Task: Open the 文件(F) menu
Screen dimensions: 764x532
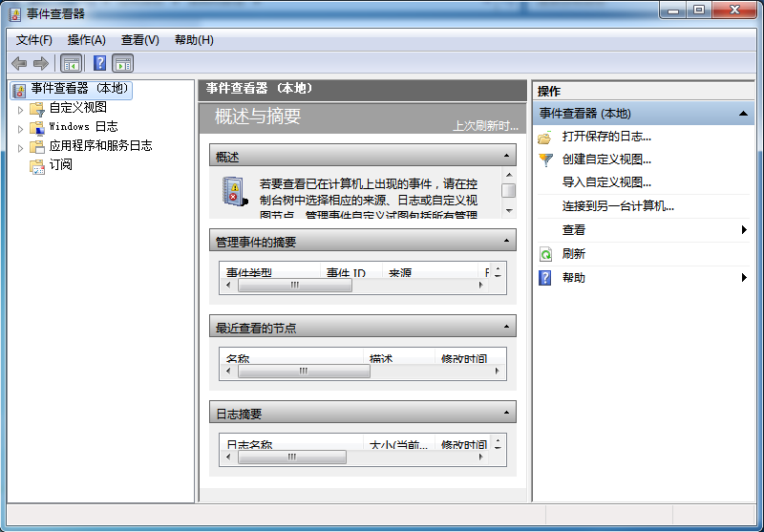Action: (34, 40)
